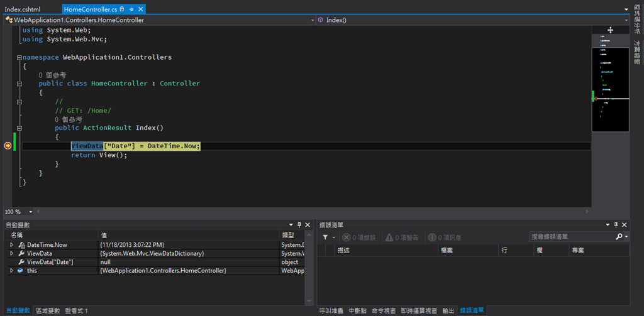Open the class navigation dropdown

312,19
